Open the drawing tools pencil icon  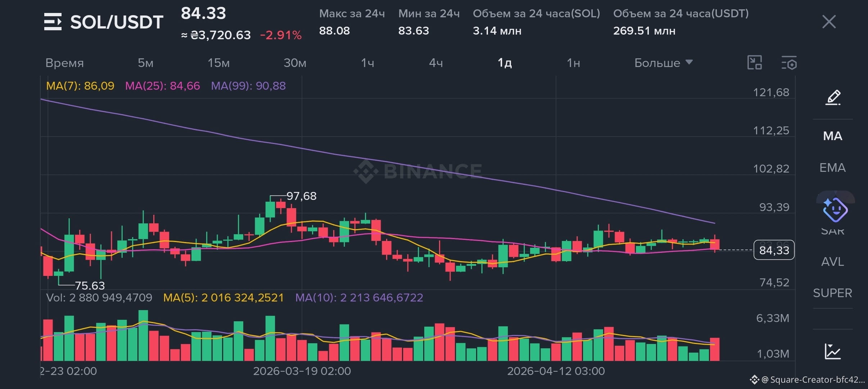[833, 98]
